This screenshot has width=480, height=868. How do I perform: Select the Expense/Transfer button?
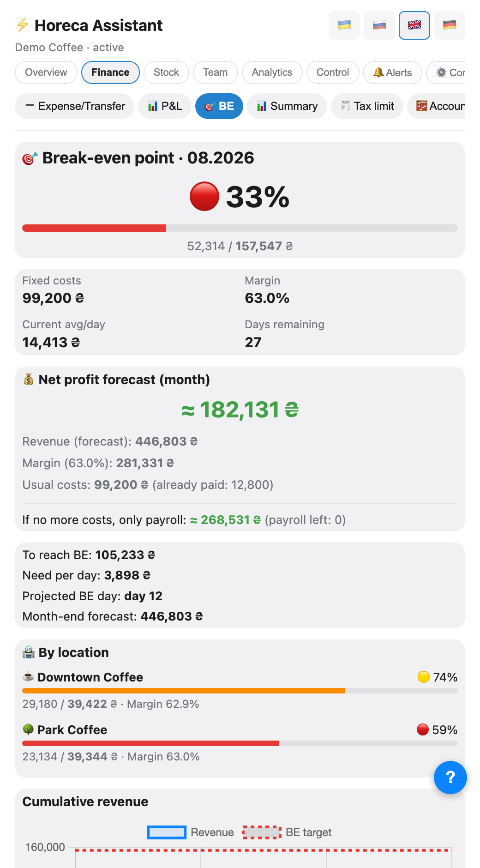pos(75,106)
